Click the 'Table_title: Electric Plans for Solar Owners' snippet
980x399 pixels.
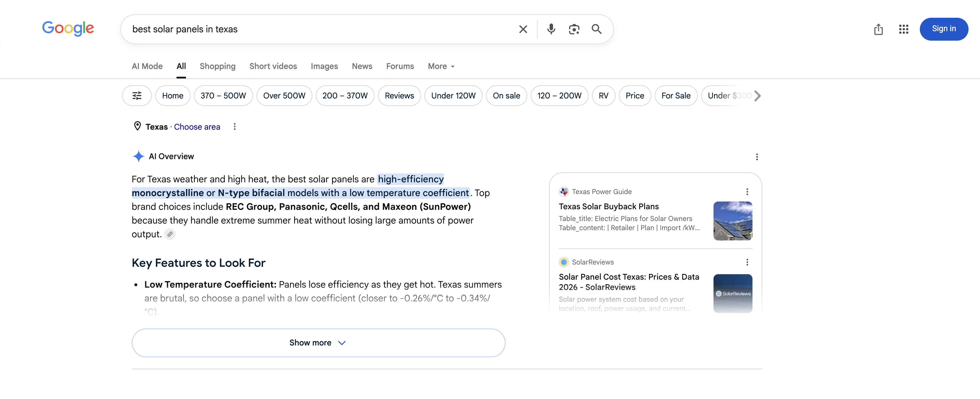click(x=626, y=219)
